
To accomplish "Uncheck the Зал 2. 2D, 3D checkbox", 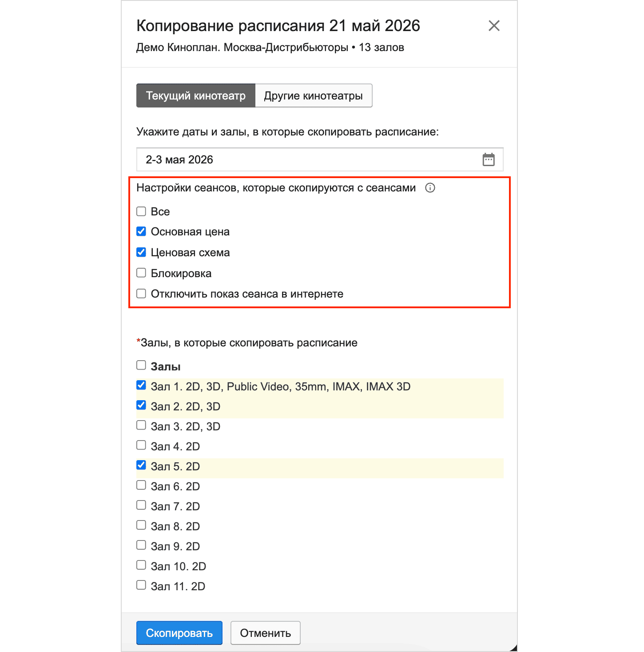I will click(141, 405).
